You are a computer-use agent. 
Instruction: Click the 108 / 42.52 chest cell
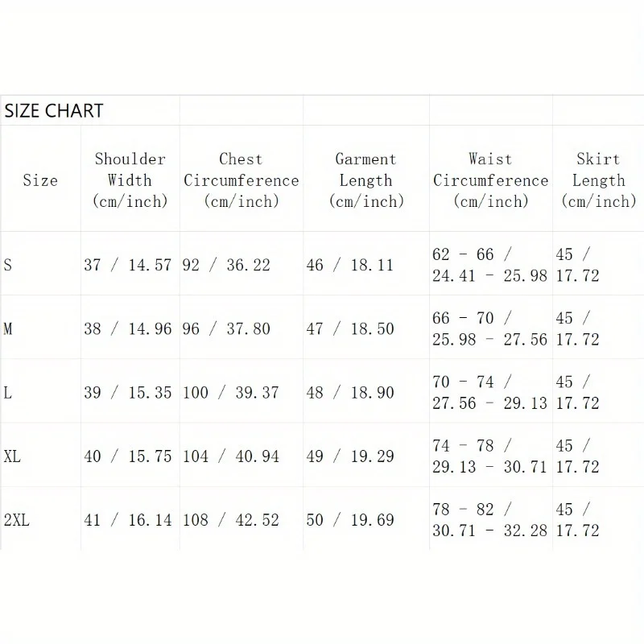(x=231, y=520)
